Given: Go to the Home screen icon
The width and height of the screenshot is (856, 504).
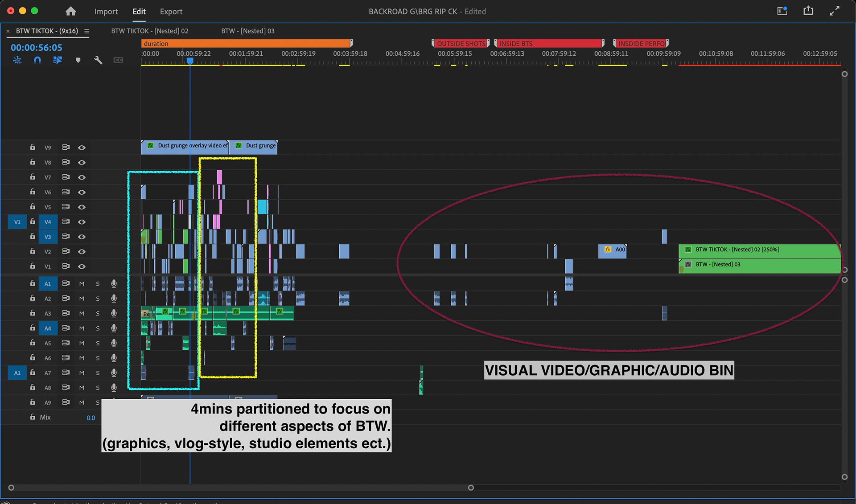Looking at the screenshot, I should coord(70,12).
